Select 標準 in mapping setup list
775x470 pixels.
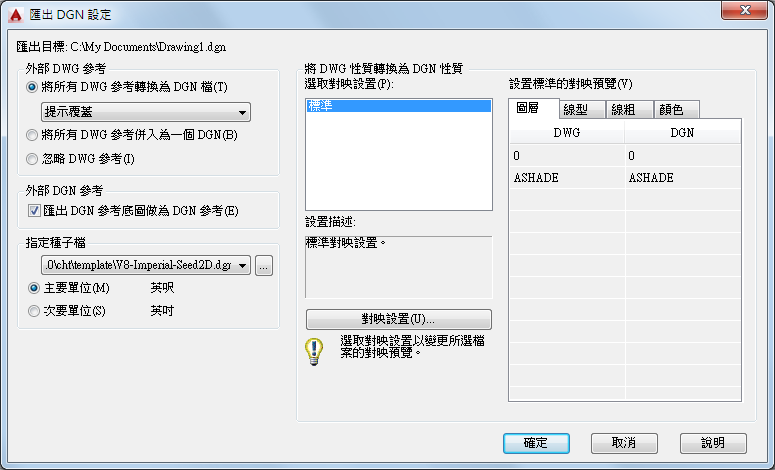(399, 106)
